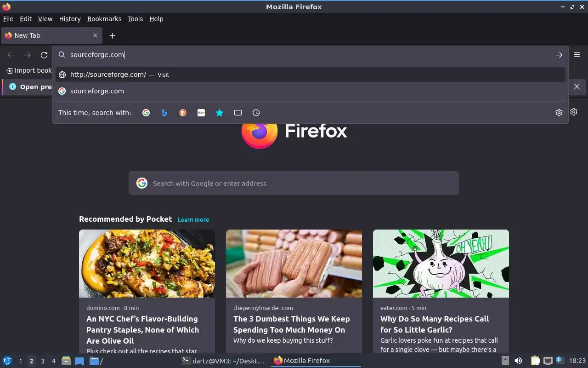Open the Edit menu
Image resolution: width=588 pixels, height=368 pixels.
pos(26,19)
